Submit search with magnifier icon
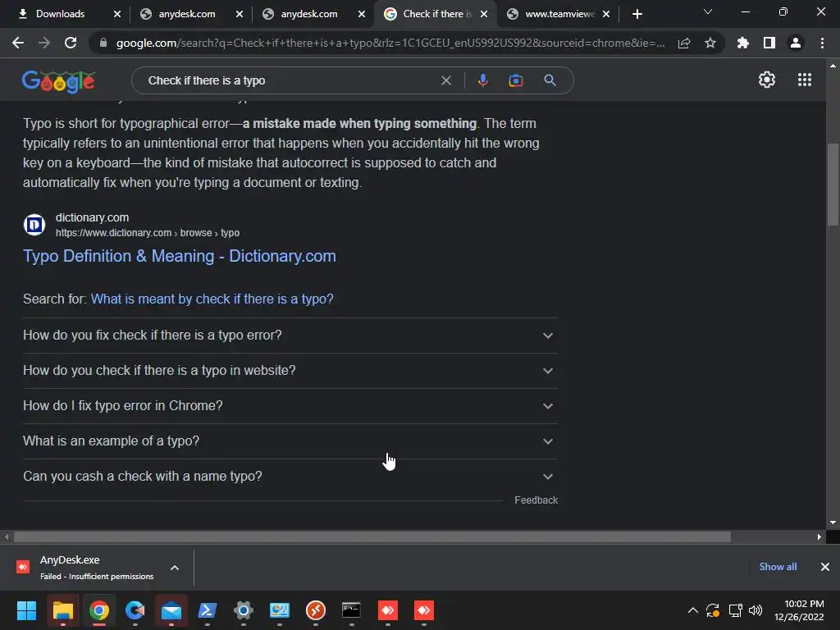 [550, 80]
